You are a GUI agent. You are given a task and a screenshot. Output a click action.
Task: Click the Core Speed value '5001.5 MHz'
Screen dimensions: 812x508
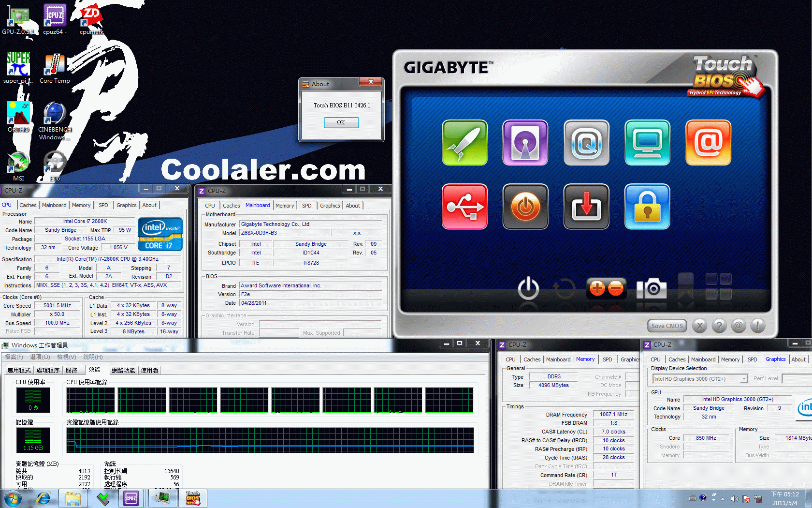pyautogui.click(x=58, y=306)
